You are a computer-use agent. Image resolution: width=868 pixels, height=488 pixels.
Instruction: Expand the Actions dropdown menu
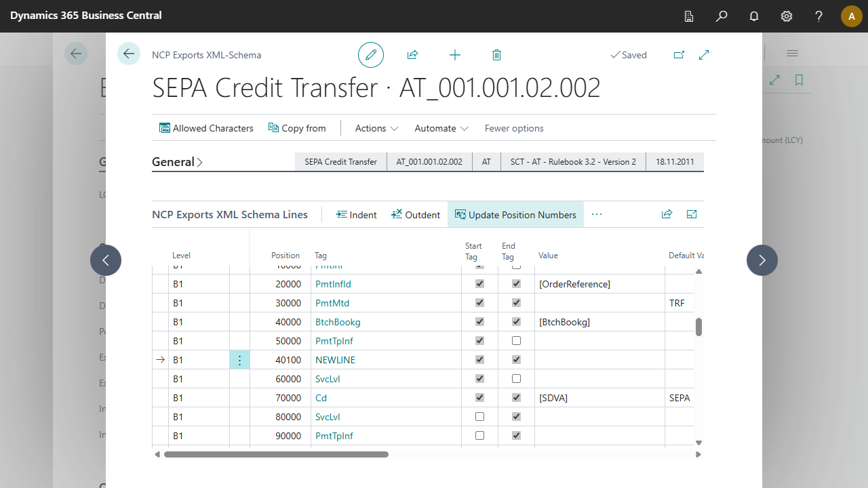[376, 128]
